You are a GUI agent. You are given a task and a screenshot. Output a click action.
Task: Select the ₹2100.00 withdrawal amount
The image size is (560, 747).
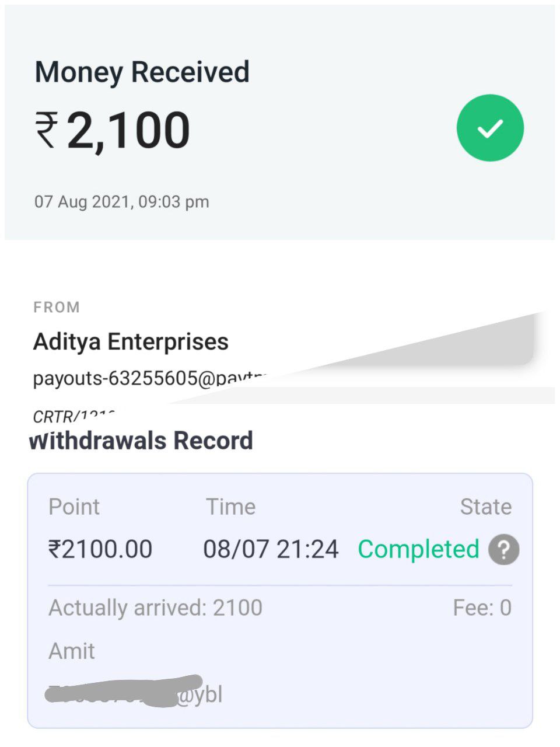tap(100, 549)
